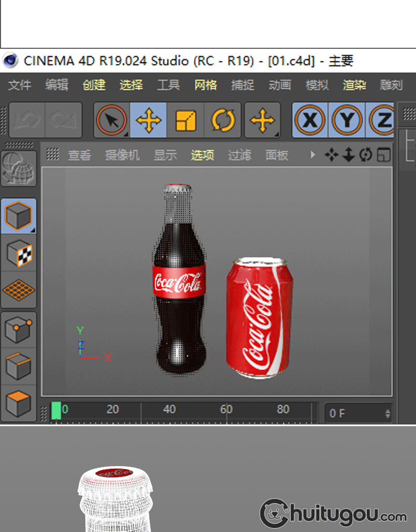Viewport: 416px width, 532px height.
Task: Toggle X axis lock
Action: point(310,120)
